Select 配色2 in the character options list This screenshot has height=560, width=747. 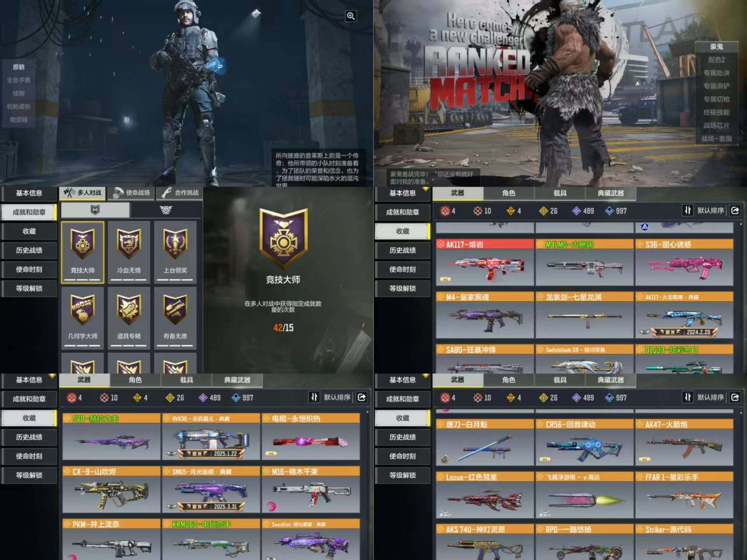point(716,60)
